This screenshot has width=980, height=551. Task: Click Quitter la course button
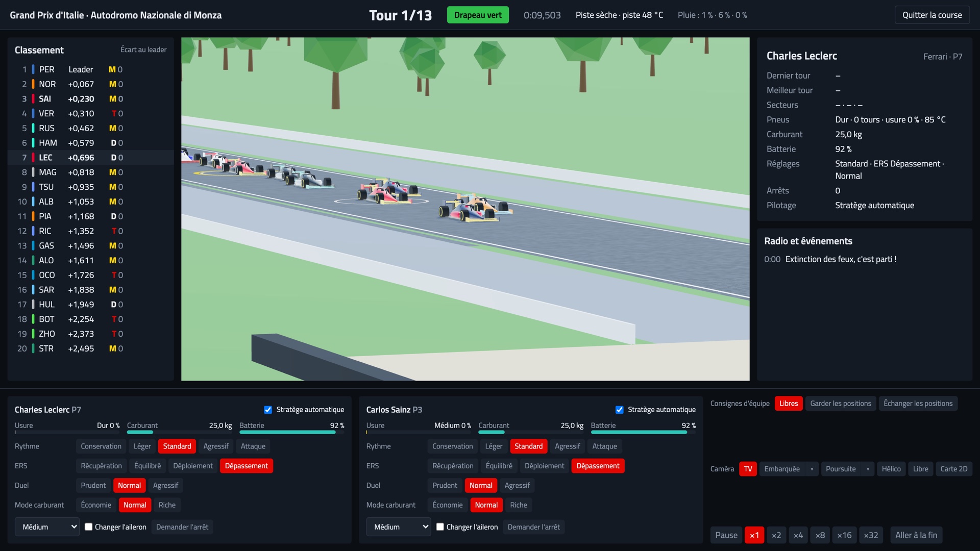pyautogui.click(x=932, y=15)
